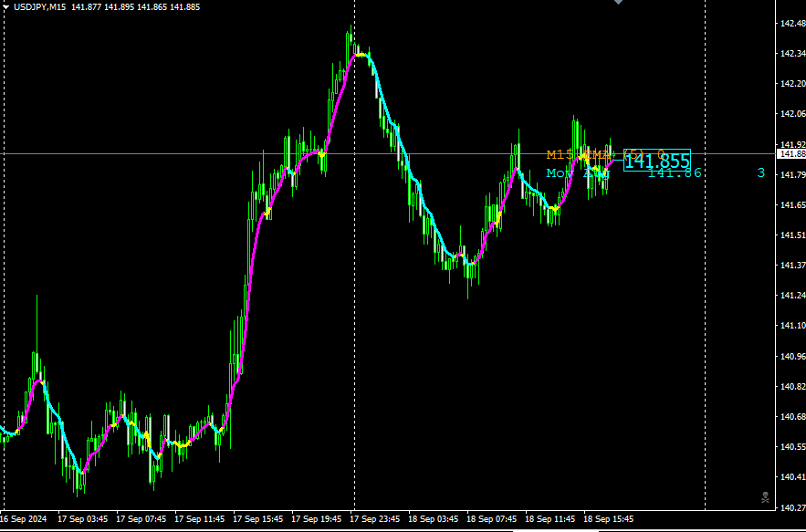Click the 18 Sep 15:45 time axis label
806x532 pixels.
coord(609,518)
